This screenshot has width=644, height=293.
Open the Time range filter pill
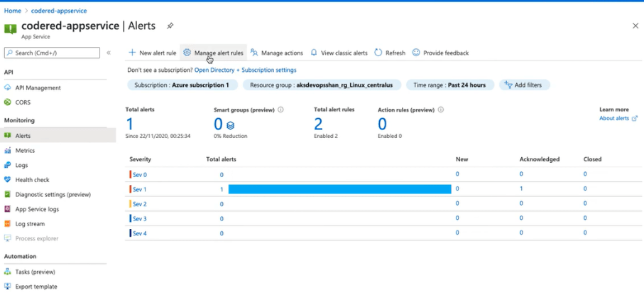tap(449, 85)
